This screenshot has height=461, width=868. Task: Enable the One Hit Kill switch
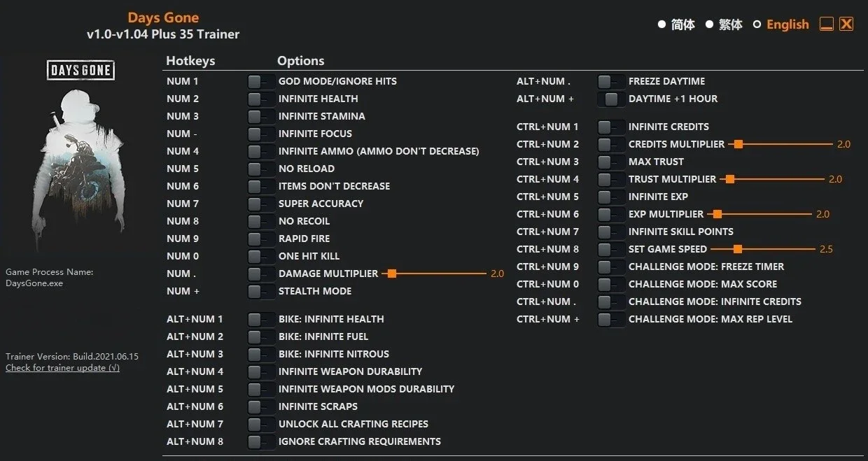coord(260,256)
